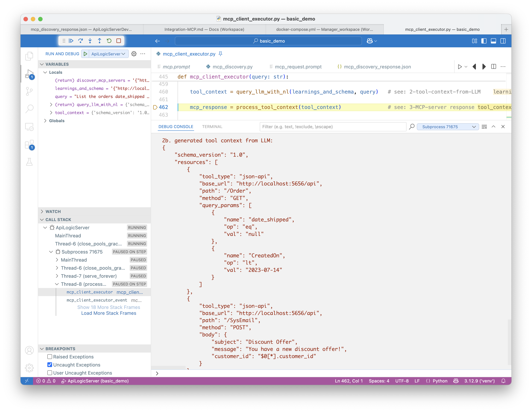
Task: Open the Extensions view icon
Action: pyautogui.click(x=29, y=145)
